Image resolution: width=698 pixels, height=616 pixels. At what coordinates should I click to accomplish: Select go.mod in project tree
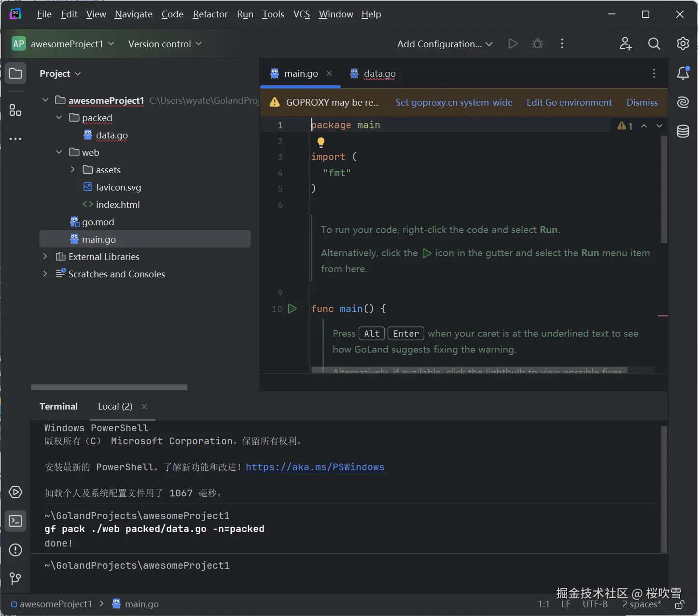(x=98, y=222)
